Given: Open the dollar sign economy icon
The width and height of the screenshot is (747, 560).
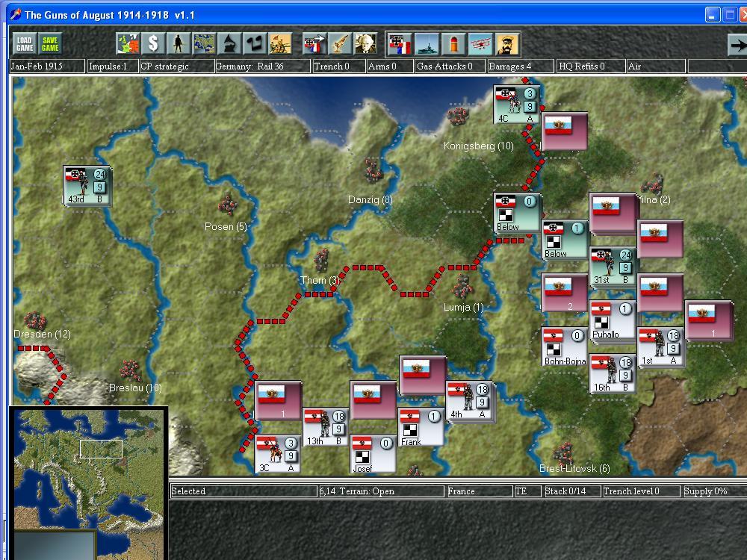Looking at the screenshot, I should point(153,44).
